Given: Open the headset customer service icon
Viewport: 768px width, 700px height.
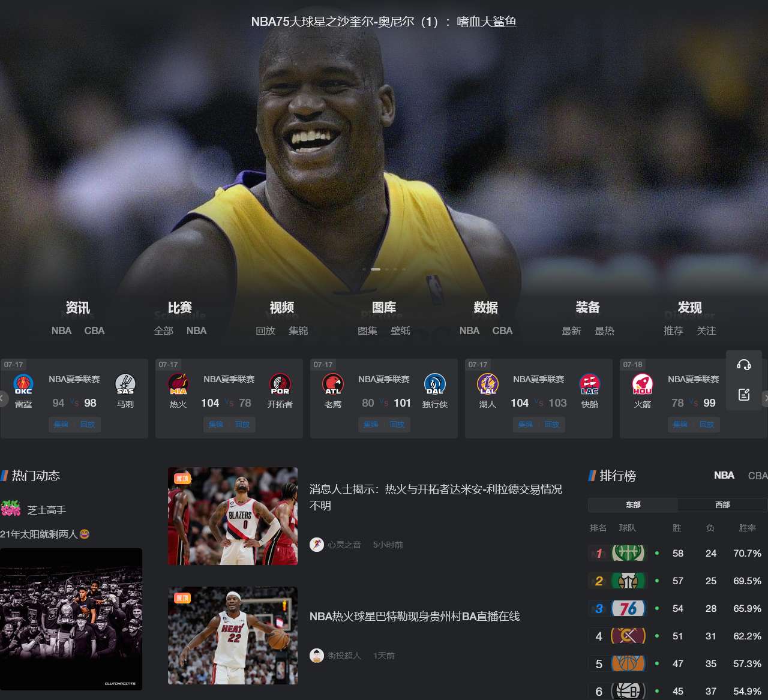Looking at the screenshot, I should (x=744, y=365).
